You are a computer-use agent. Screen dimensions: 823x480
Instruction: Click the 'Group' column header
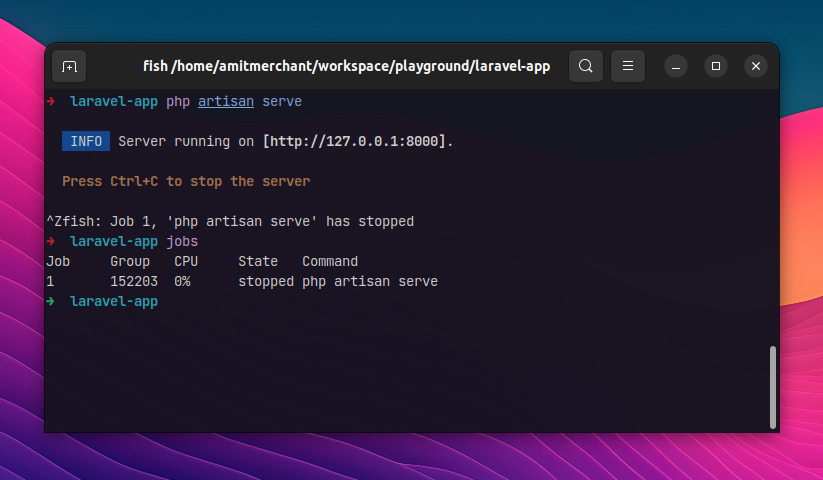130,261
